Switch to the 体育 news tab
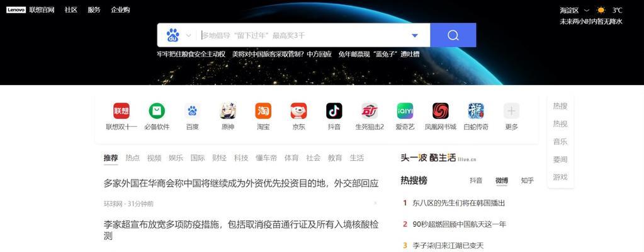 (x=291, y=158)
